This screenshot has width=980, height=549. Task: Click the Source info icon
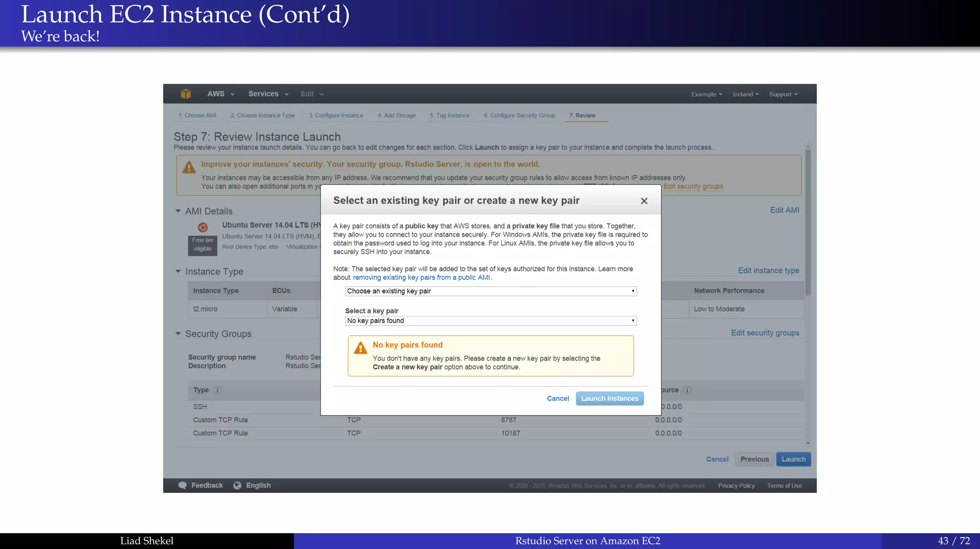pos(687,390)
